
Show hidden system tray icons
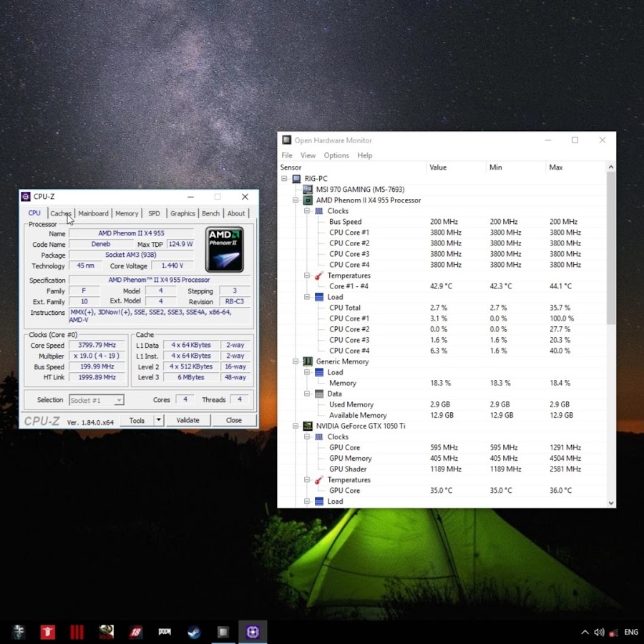point(585,632)
